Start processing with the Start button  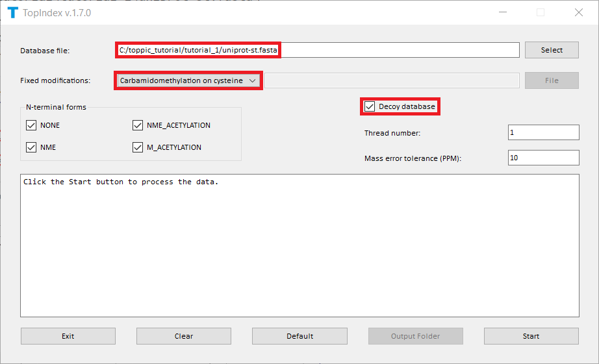click(x=531, y=336)
